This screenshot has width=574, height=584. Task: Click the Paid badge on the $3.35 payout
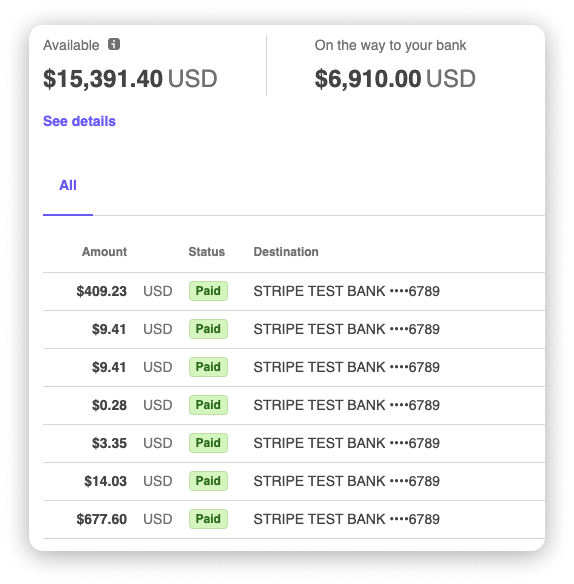(x=208, y=443)
